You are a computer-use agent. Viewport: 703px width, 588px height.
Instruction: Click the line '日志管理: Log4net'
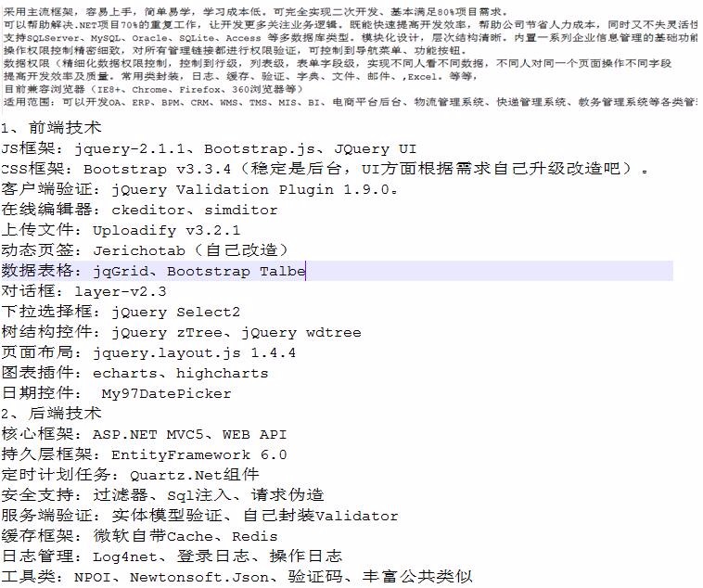pyautogui.click(x=172, y=556)
